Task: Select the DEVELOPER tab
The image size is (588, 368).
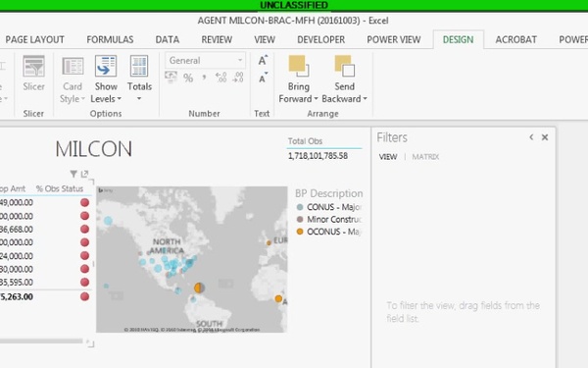Action: point(321,39)
